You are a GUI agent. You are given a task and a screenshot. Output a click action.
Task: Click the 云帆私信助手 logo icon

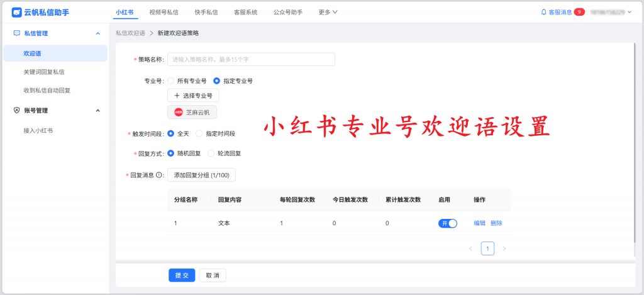click(x=16, y=13)
